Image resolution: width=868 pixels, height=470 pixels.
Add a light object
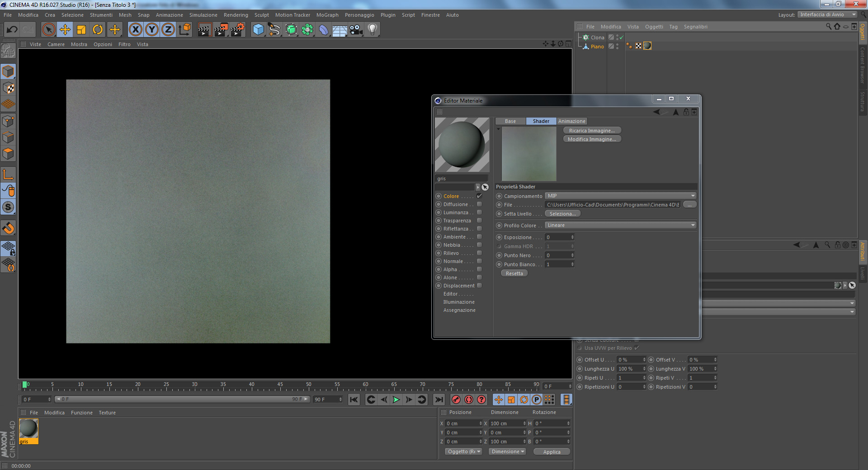point(372,30)
